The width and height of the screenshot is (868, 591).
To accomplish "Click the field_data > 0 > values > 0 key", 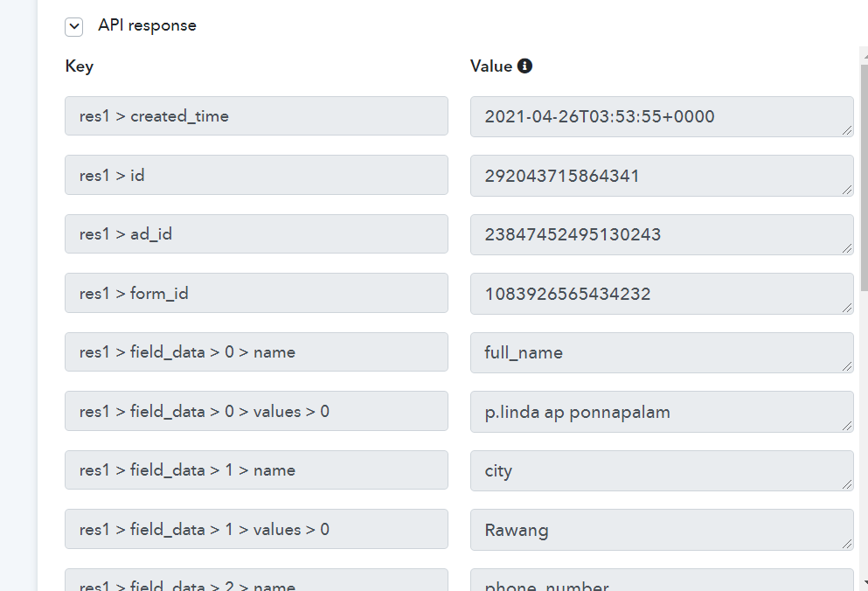I will [x=256, y=411].
